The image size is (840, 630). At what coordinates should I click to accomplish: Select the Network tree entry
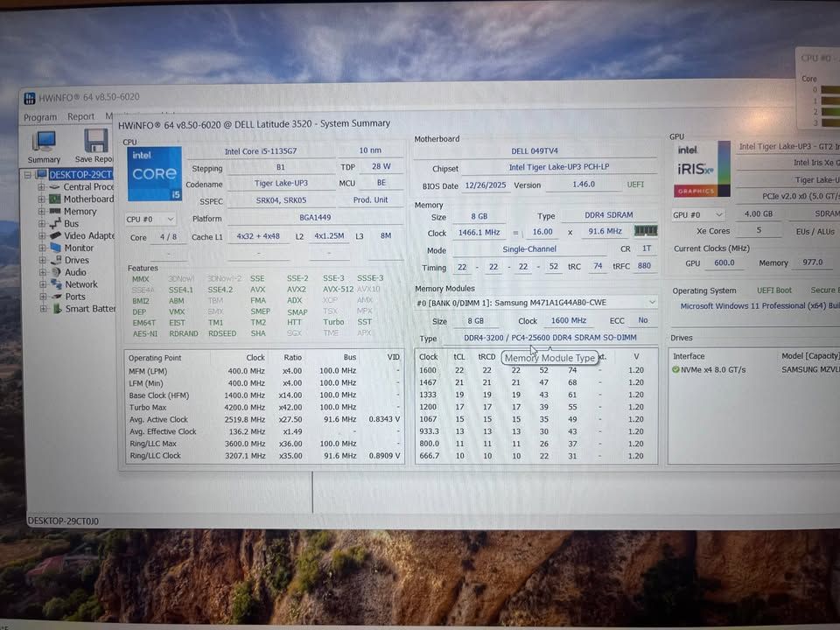click(81, 284)
